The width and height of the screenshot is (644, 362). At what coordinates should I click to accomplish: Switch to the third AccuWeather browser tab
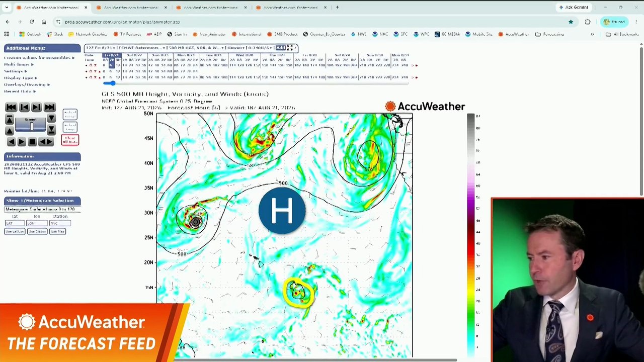pos(212,8)
